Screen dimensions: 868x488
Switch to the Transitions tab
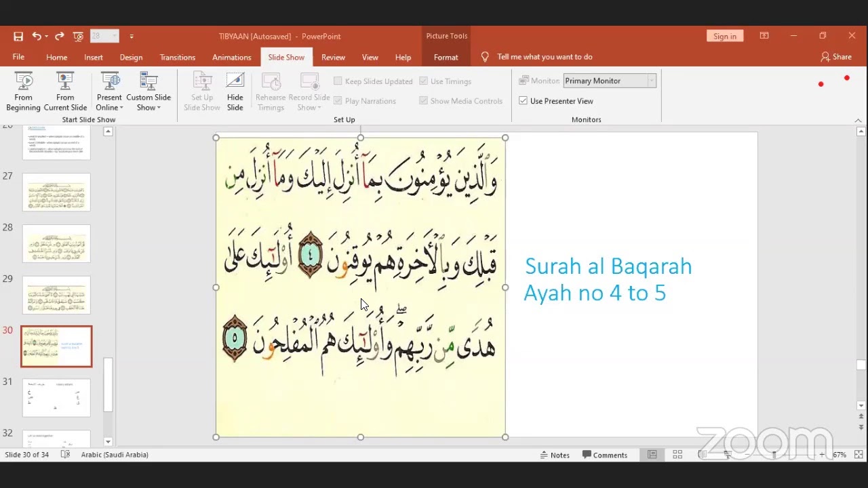pyautogui.click(x=178, y=57)
